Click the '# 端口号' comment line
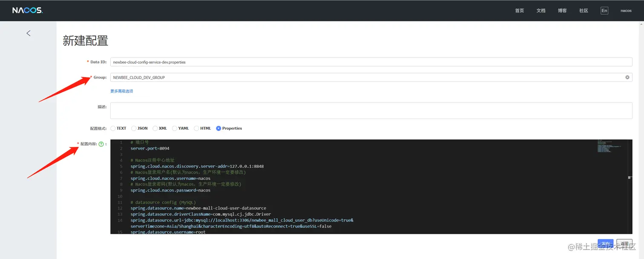Viewport: 644px width, 259px height. 140,142
